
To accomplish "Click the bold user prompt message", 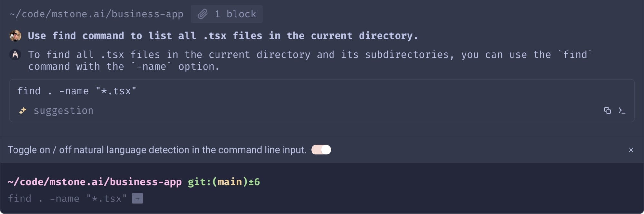I will (223, 36).
